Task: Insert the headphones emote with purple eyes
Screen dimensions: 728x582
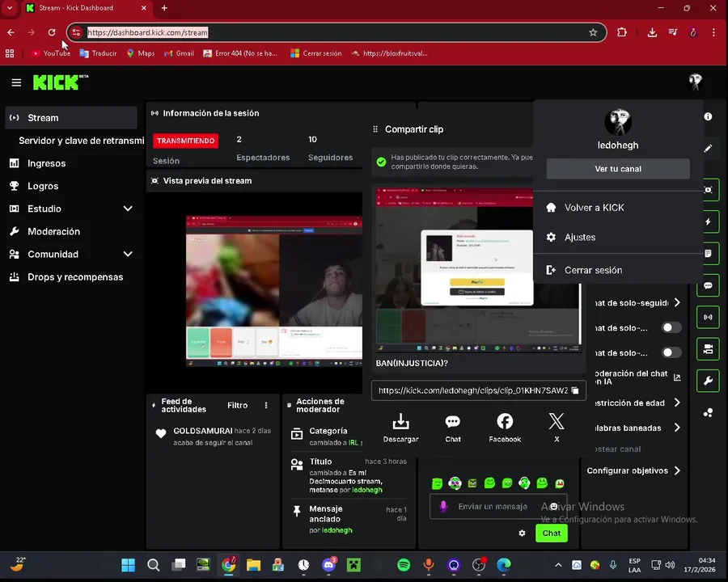Action: (x=455, y=483)
